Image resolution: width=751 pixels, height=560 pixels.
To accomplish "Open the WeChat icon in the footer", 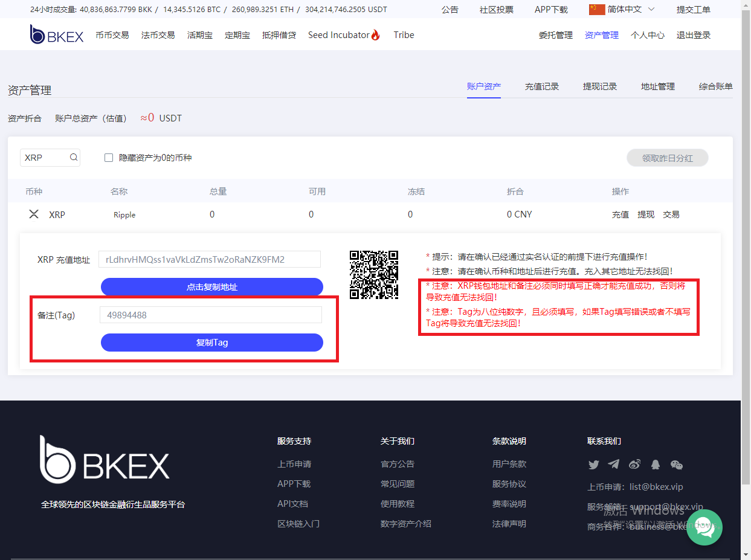I will [x=676, y=465].
